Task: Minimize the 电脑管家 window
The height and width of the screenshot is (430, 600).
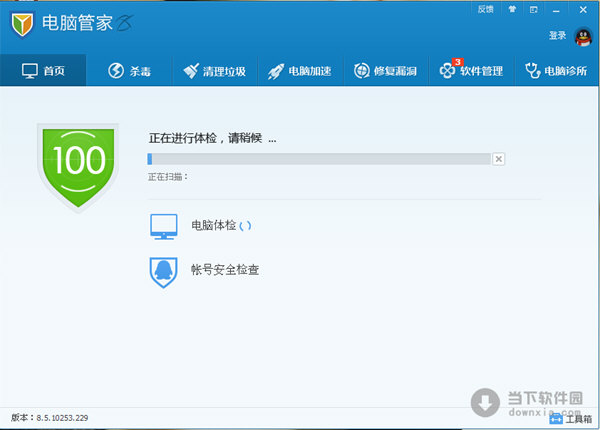Action: (x=556, y=10)
